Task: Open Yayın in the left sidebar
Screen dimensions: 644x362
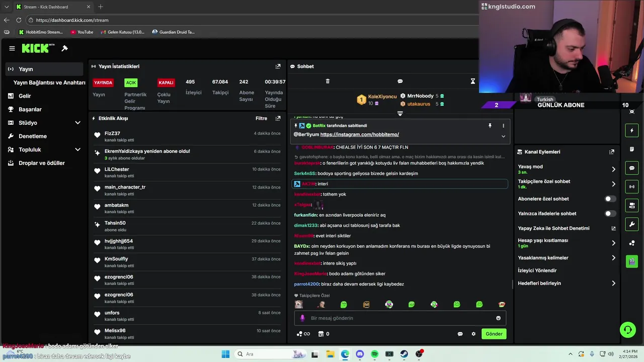Action: [44, 69]
